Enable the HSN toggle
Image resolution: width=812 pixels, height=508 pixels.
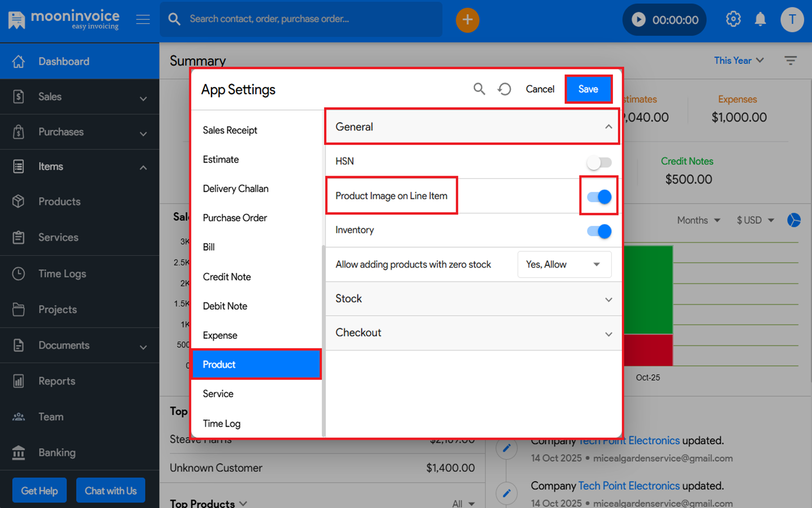[599, 163]
